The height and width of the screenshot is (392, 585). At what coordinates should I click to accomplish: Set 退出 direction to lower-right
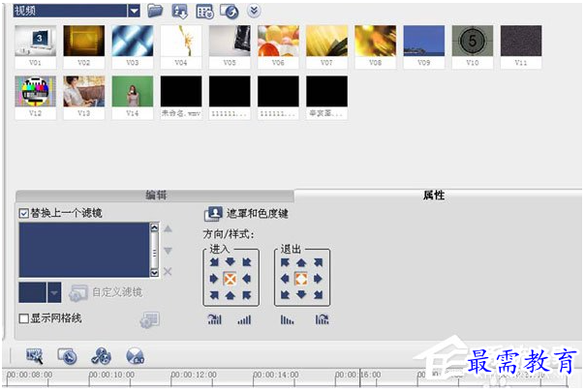[x=319, y=295]
